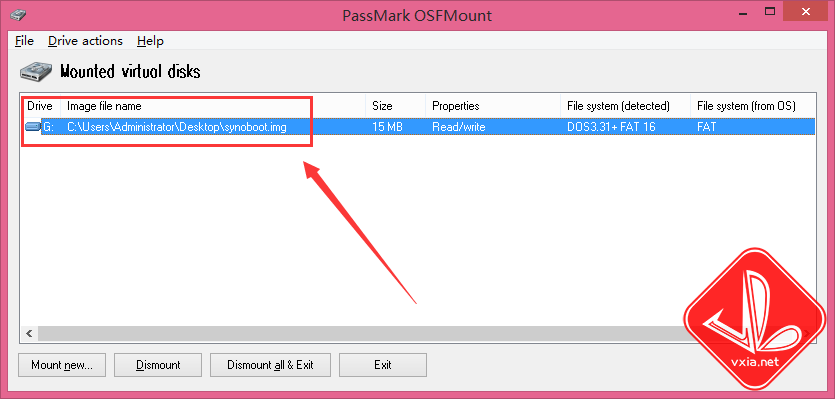Click Dismount all & Exit button
The width and height of the screenshot is (835, 399).
[x=271, y=365]
